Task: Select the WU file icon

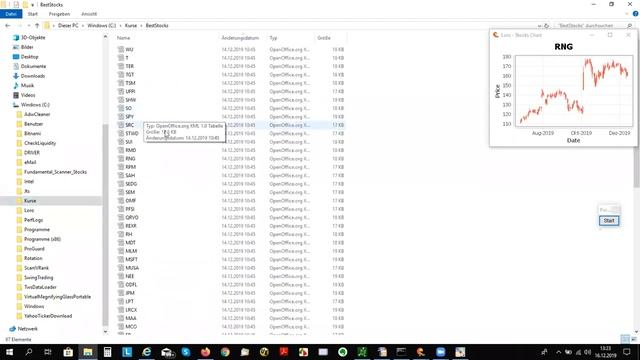Action: click(x=121, y=49)
